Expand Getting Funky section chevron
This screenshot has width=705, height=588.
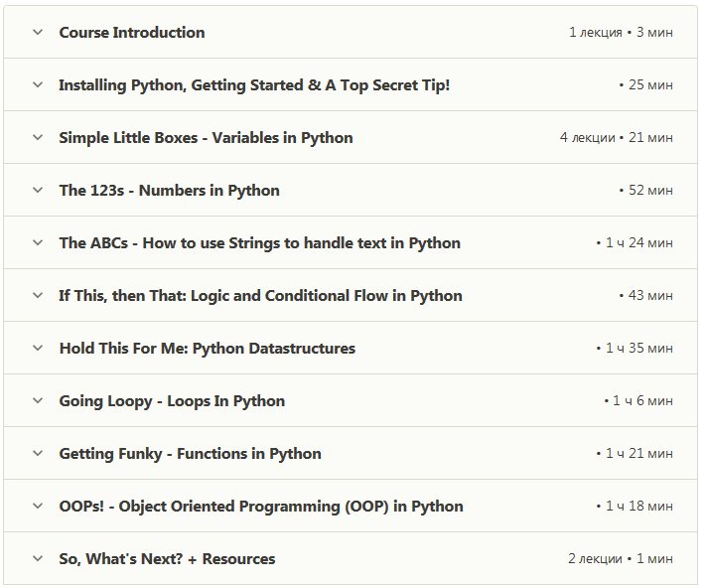[x=38, y=454]
